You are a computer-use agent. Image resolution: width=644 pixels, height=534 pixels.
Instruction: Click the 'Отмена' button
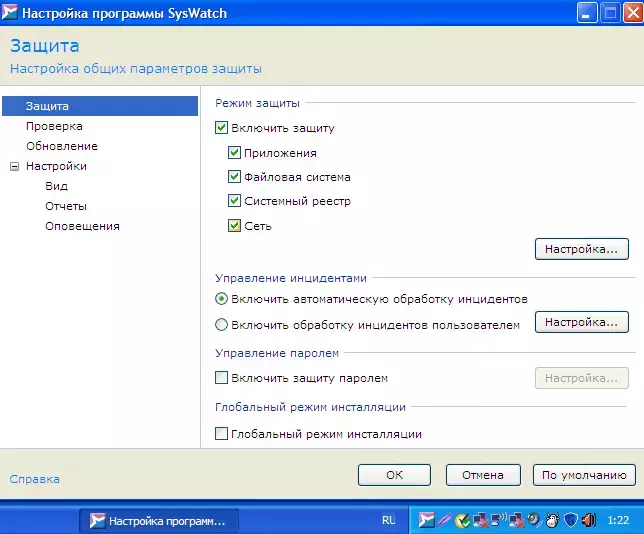(483, 475)
